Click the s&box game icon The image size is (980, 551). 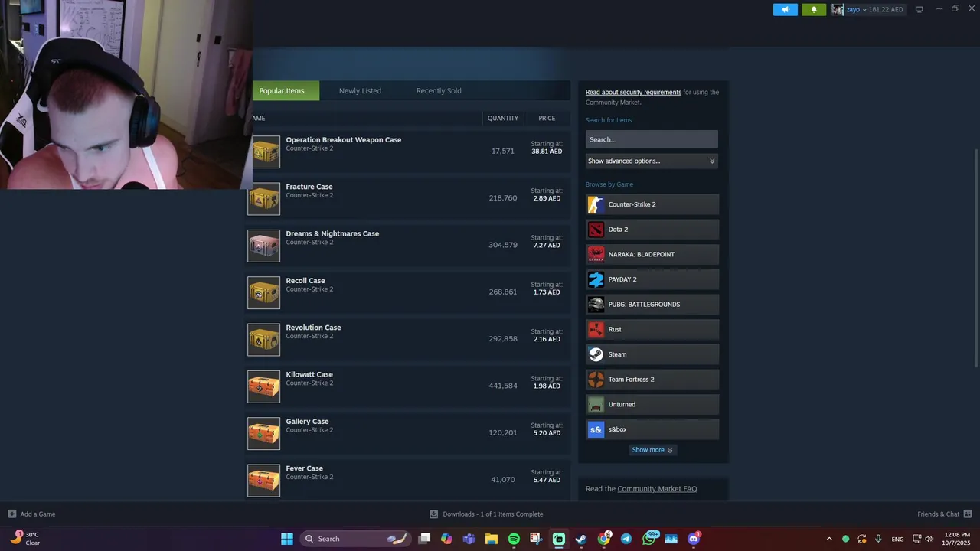click(596, 429)
